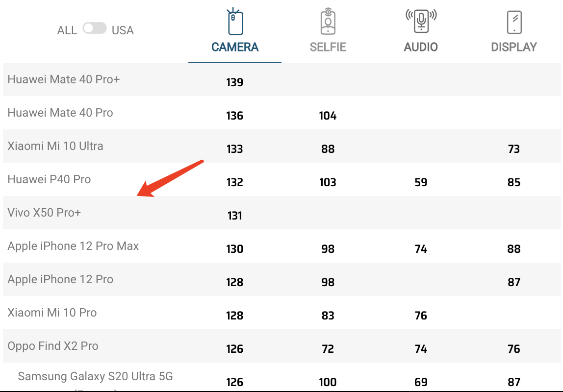The width and height of the screenshot is (563, 392).
Task: Select the Camera tab icon
Action: point(234,22)
